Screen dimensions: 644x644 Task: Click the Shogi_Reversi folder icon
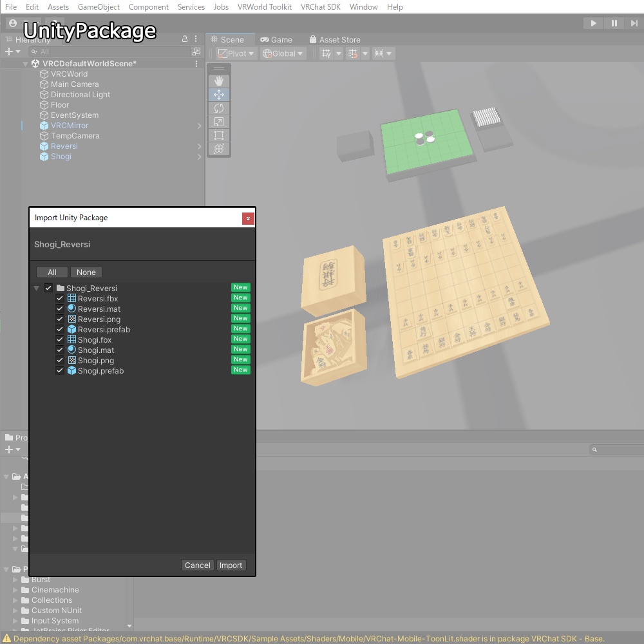pos(61,288)
